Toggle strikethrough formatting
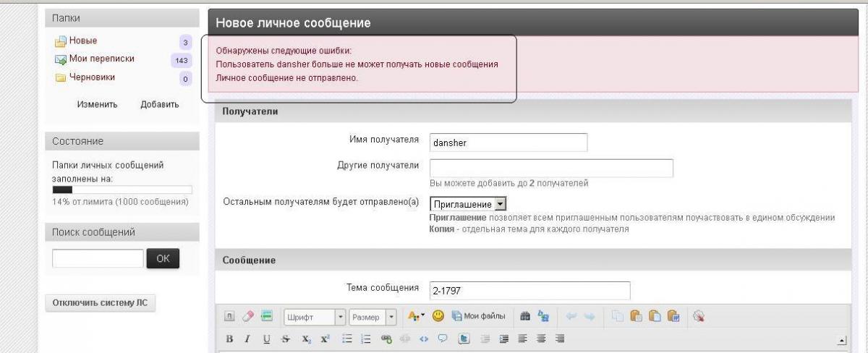This screenshot has height=353, width=868. [x=285, y=339]
